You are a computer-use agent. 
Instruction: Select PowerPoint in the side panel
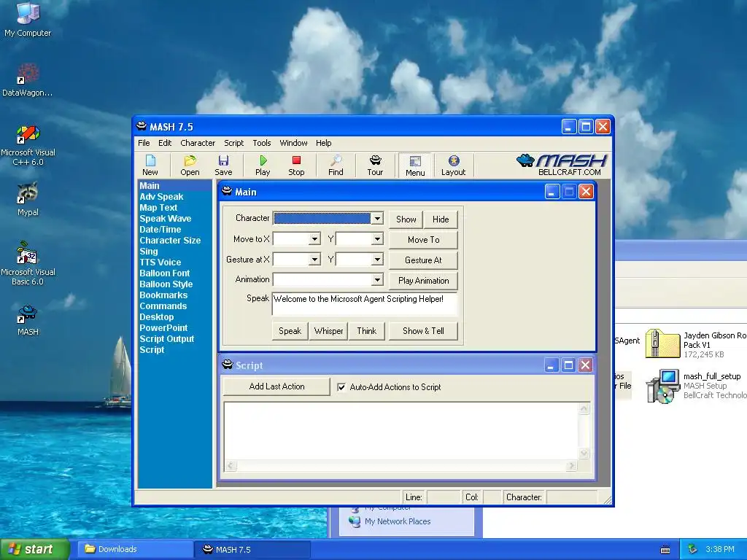[x=163, y=328]
